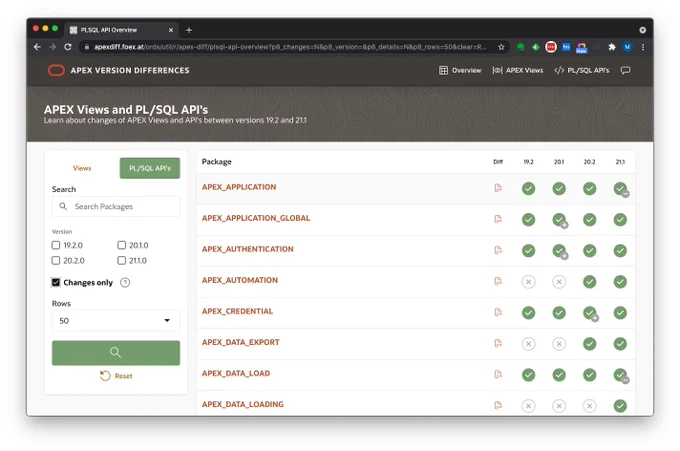Check the 20.1.0 version checkbox
Image resolution: width=680 pixels, height=451 pixels.
coord(122,245)
